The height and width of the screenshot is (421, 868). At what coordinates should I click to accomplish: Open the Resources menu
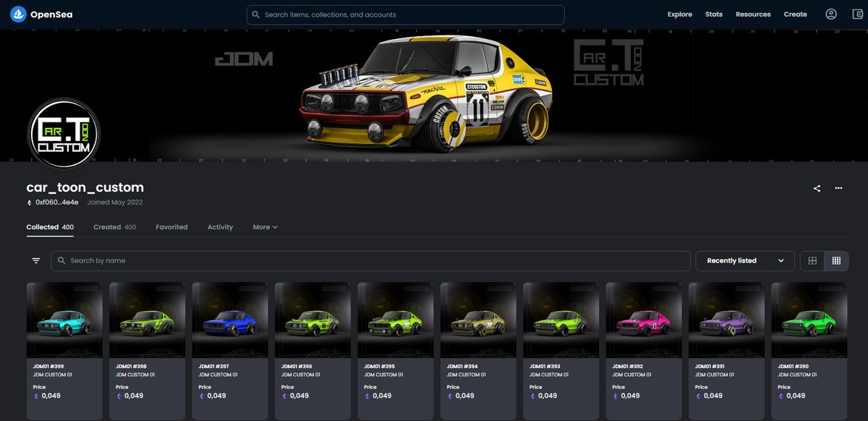click(753, 14)
